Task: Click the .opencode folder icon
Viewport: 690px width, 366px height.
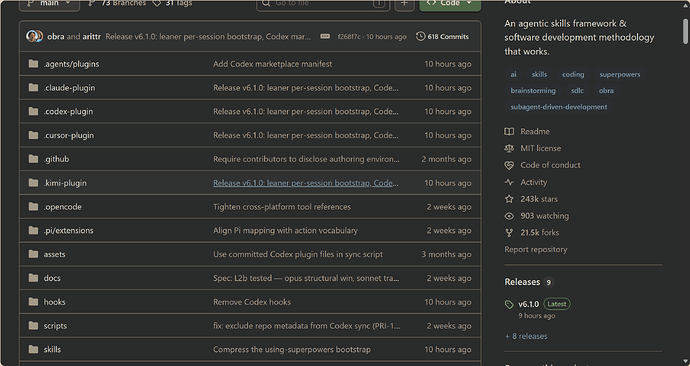Action: click(x=33, y=206)
